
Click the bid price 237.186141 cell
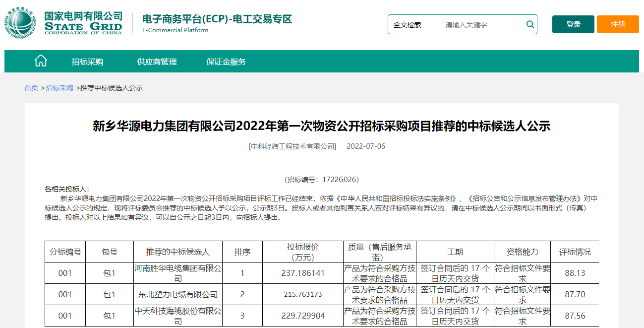tap(301, 272)
